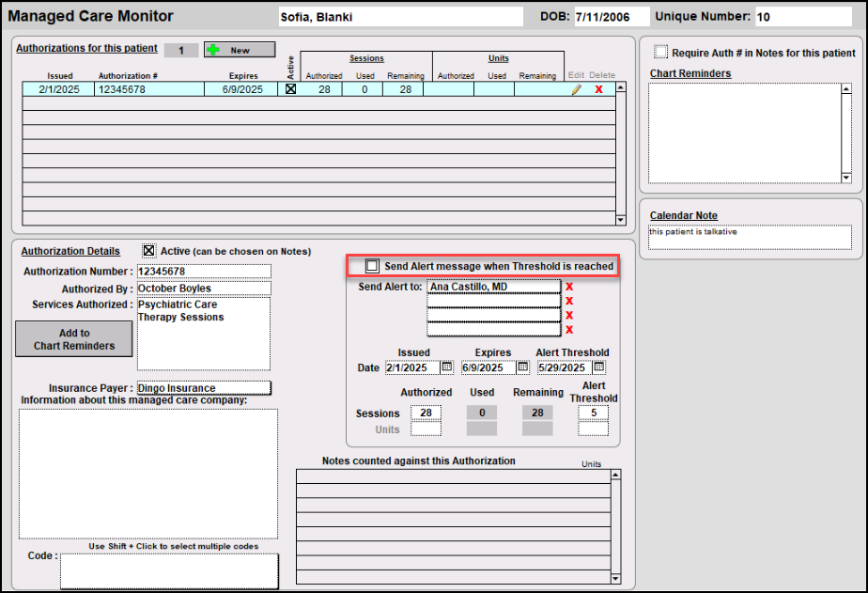
Task: Click the Calendar Note text field
Action: coord(750,238)
